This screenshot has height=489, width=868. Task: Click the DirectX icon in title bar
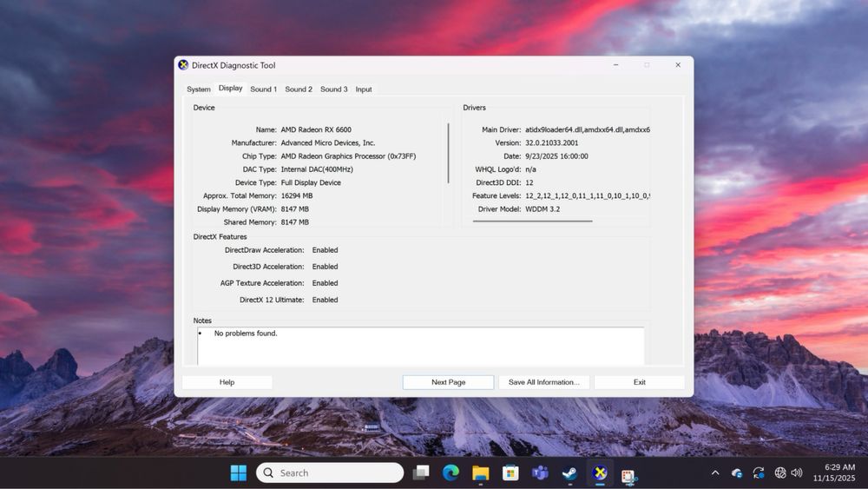(183, 65)
